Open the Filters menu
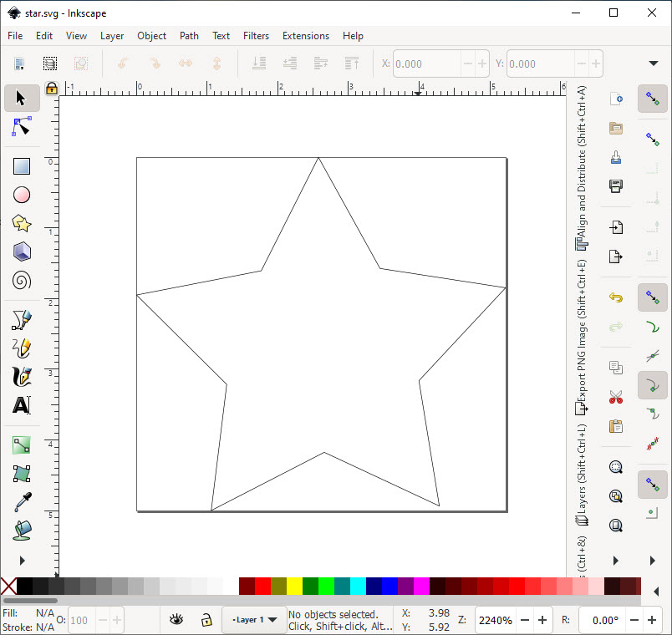Screen dimensions: 672x635 coord(256,36)
